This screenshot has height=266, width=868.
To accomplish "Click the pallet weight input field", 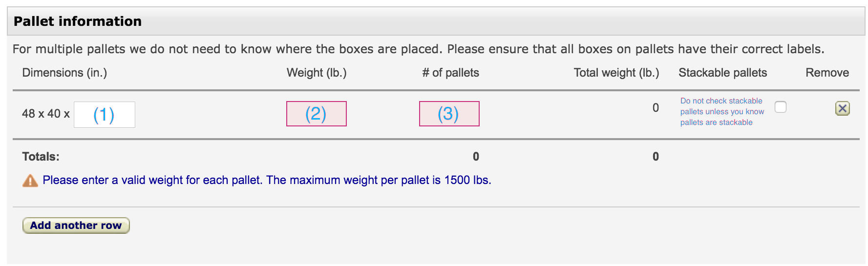I will pyautogui.click(x=317, y=114).
